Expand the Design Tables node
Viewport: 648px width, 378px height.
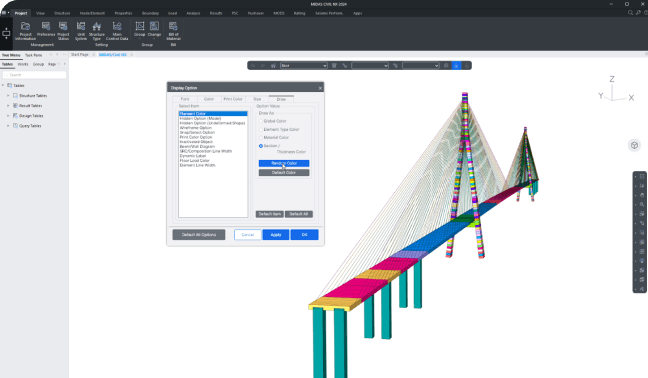click(8, 116)
